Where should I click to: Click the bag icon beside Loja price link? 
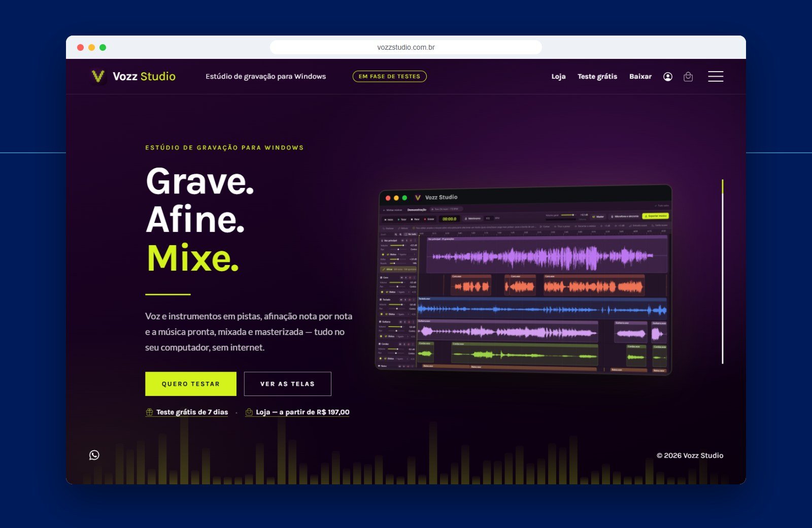pyautogui.click(x=249, y=412)
